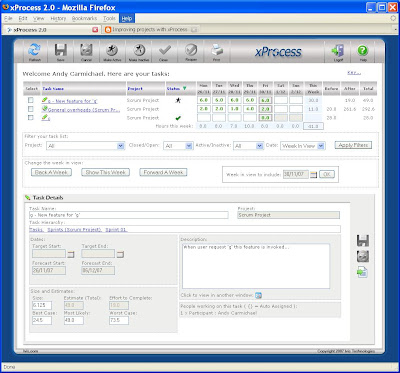Open the Closed/Open filter dropdown
This screenshot has height=373, width=400.
click(178, 146)
